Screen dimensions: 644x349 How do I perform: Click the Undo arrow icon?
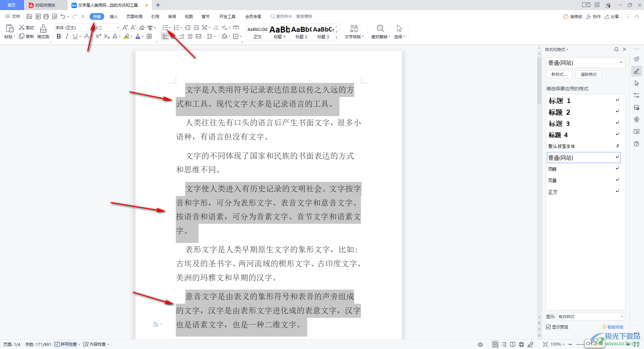click(x=63, y=16)
